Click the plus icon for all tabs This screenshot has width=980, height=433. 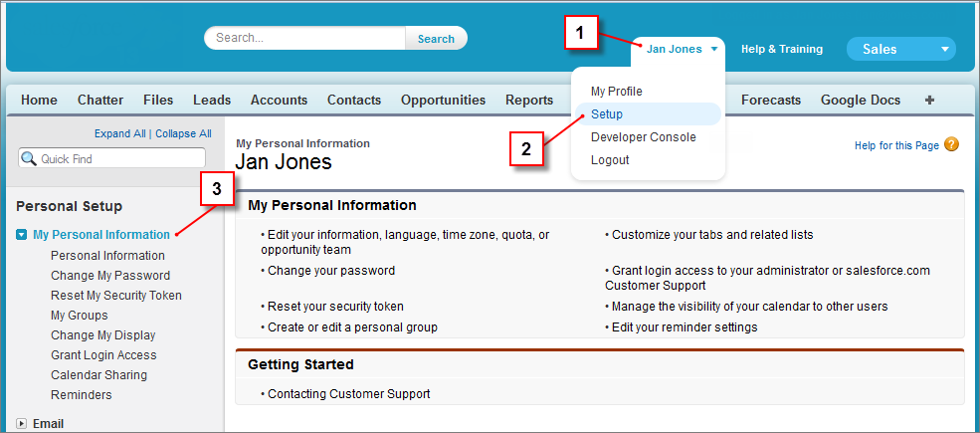[x=929, y=100]
